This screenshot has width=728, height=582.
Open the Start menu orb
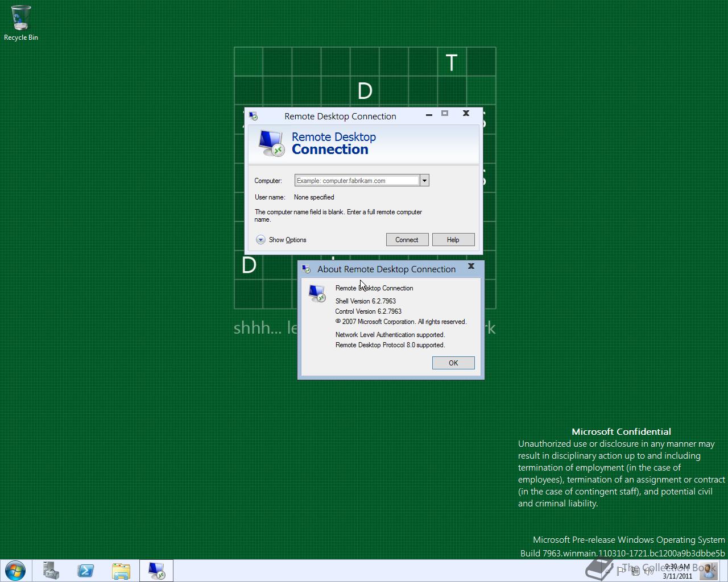coord(15,571)
